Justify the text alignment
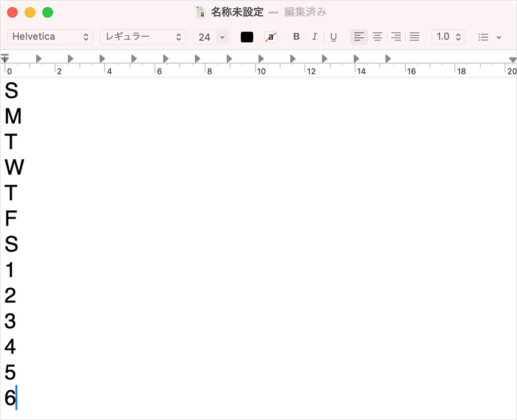Viewport: 517px width, 420px height. 414,37
